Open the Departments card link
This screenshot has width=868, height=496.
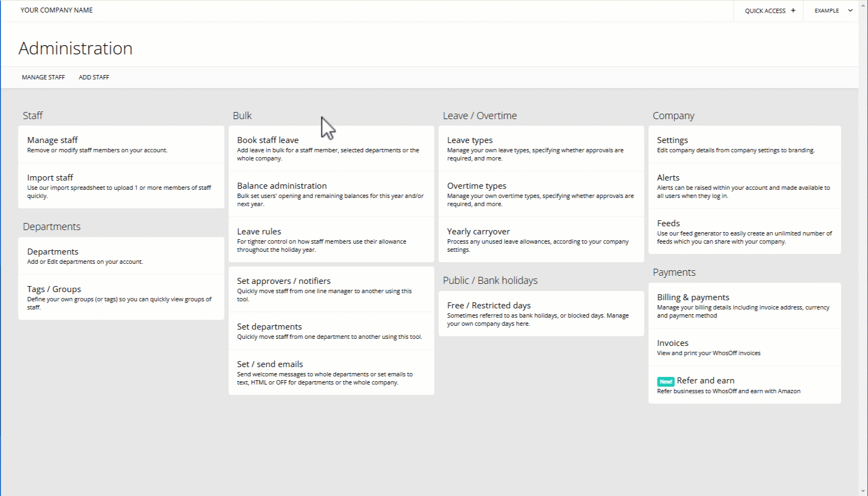[121, 256]
